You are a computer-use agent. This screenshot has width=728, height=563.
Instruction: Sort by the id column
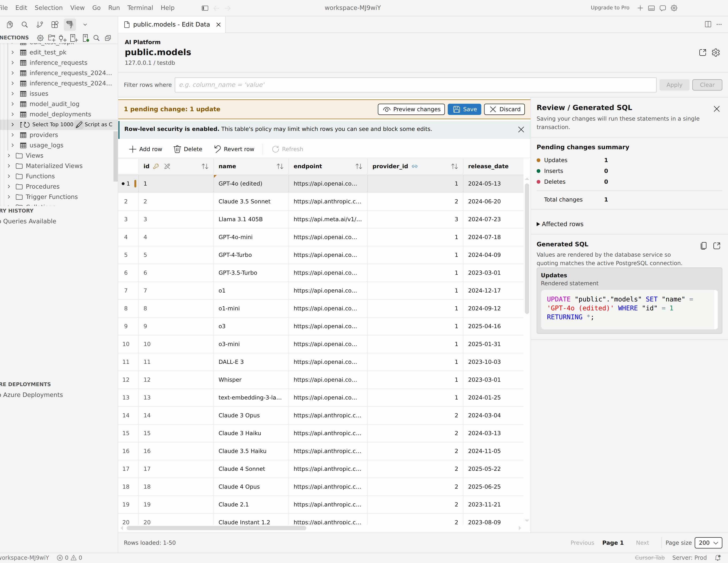pyautogui.click(x=205, y=166)
